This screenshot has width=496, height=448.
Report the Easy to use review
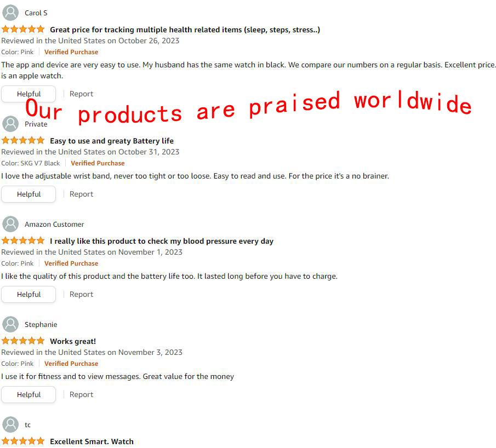(x=81, y=194)
